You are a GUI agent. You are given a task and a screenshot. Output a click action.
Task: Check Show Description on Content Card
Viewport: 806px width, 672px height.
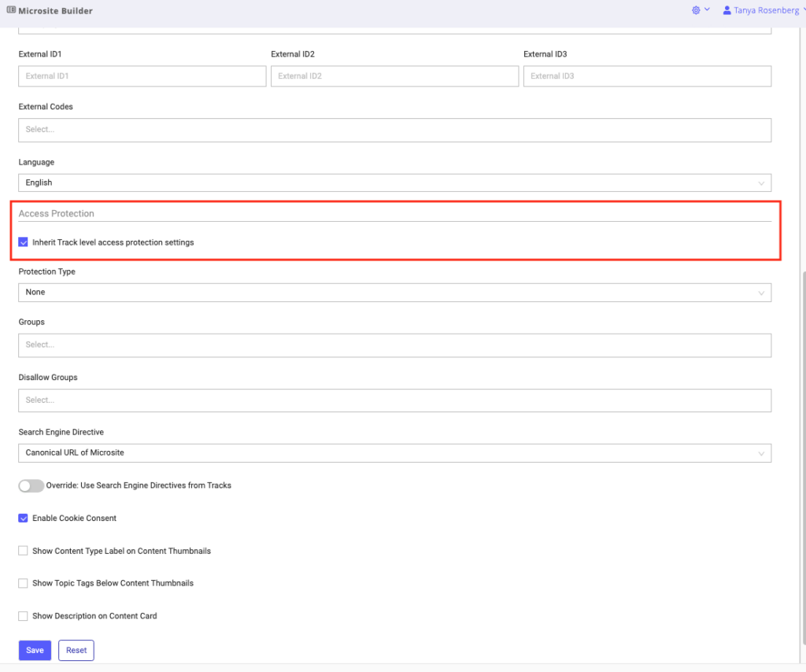click(x=23, y=616)
